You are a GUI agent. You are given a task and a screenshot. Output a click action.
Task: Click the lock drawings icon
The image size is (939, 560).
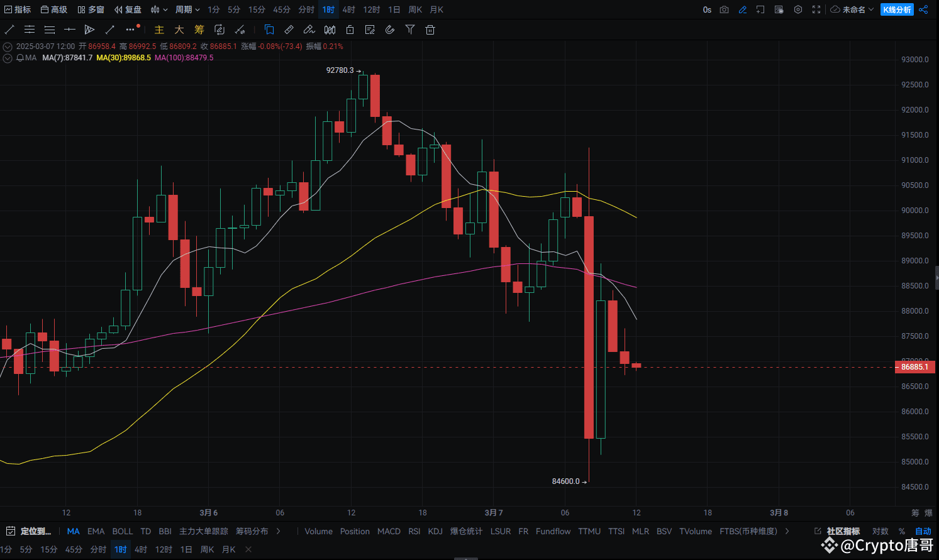pyautogui.click(x=350, y=30)
